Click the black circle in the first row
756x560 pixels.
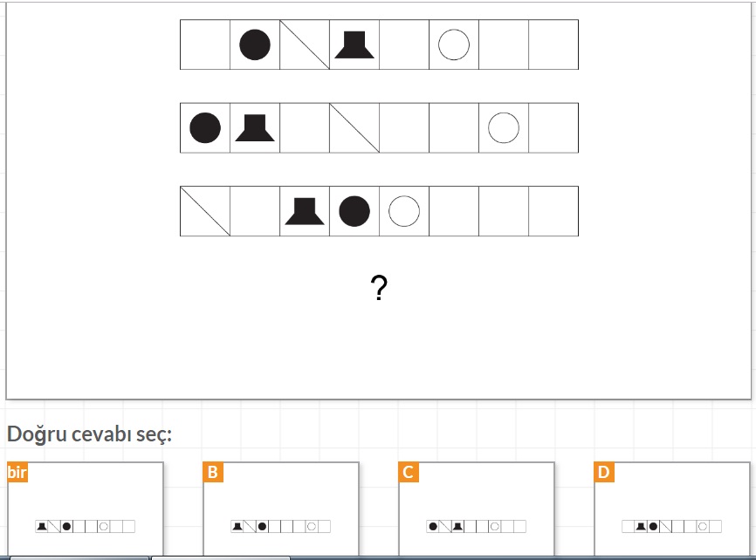click(255, 44)
